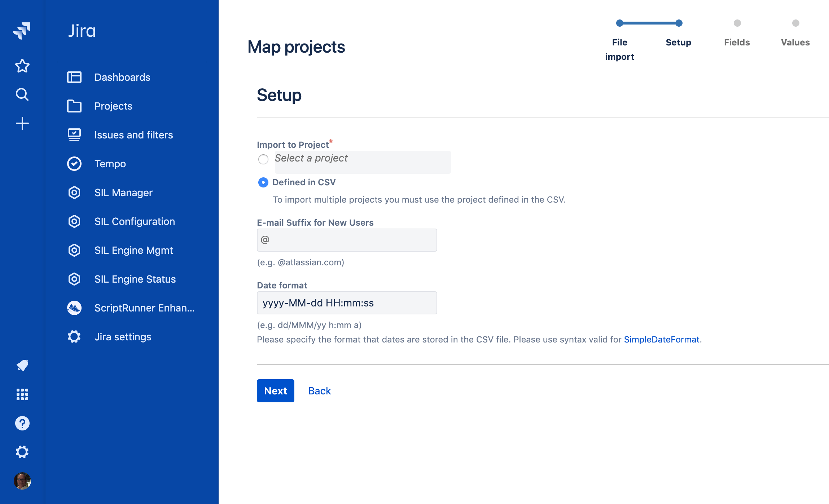Image resolution: width=829 pixels, height=504 pixels.
Task: Open settings gear in bottom rail
Action: pyautogui.click(x=22, y=452)
